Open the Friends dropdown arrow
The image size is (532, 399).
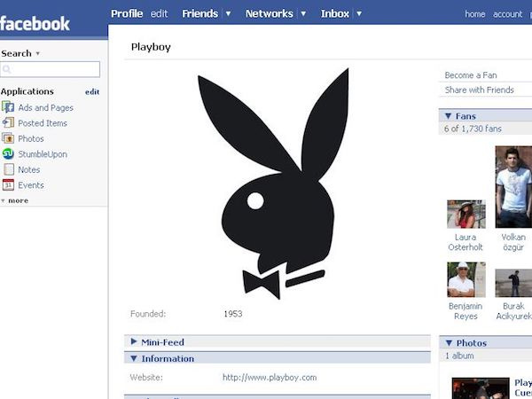229,13
